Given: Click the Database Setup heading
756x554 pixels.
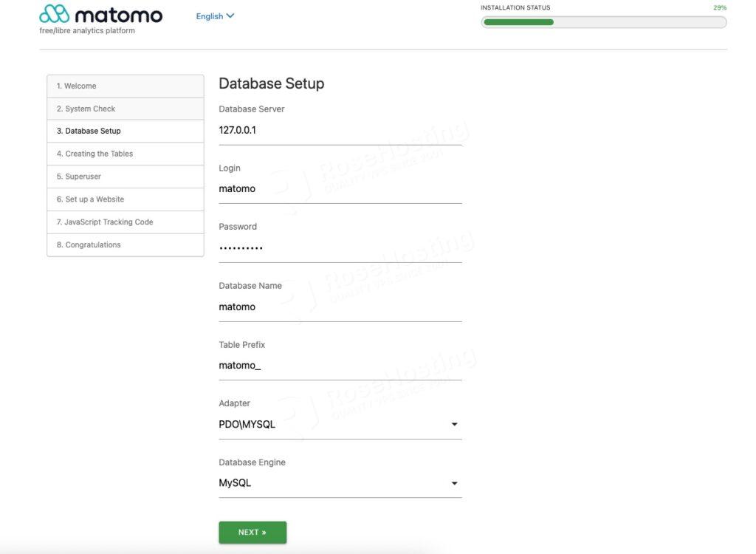Looking at the screenshot, I should (x=272, y=83).
